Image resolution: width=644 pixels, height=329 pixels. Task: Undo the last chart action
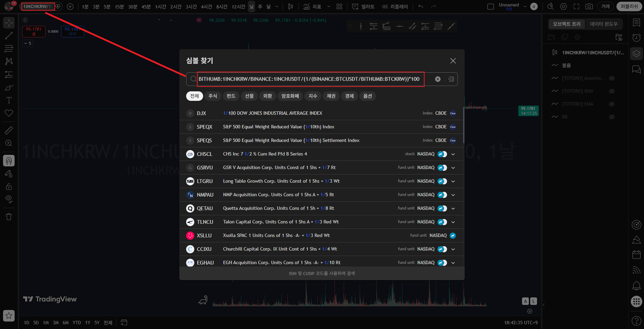[x=421, y=6]
